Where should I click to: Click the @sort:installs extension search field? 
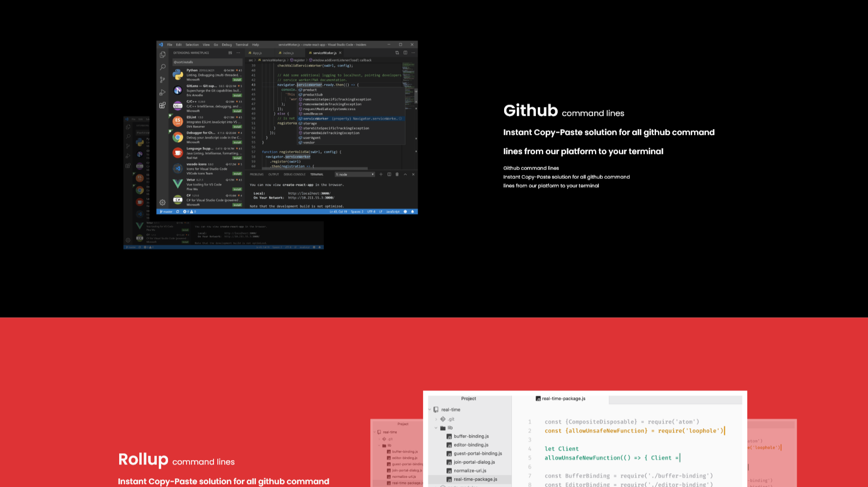208,62
